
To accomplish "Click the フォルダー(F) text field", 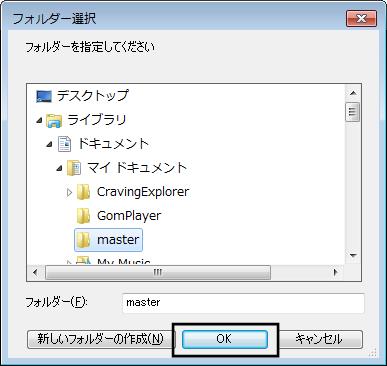I will coord(243,303).
